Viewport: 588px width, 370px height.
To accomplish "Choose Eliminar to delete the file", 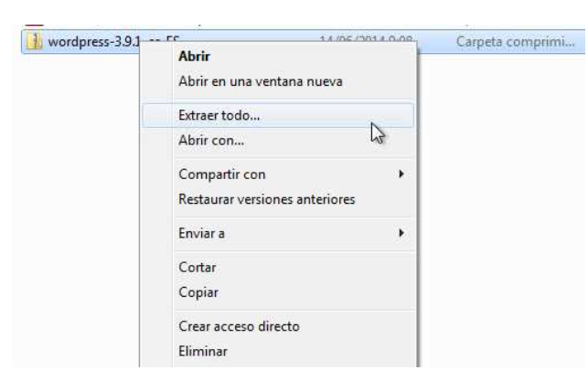I will [x=203, y=352].
